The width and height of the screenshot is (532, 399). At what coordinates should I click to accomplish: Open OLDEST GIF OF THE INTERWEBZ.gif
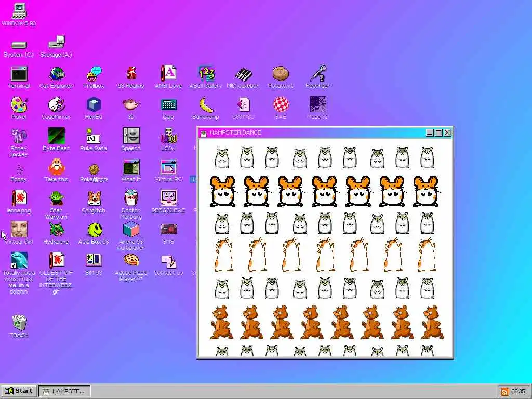(56, 261)
